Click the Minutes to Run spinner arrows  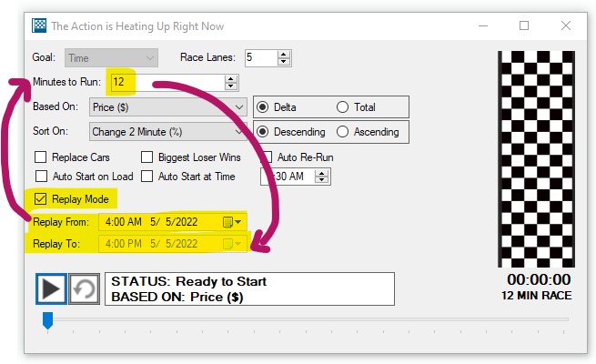(x=231, y=83)
